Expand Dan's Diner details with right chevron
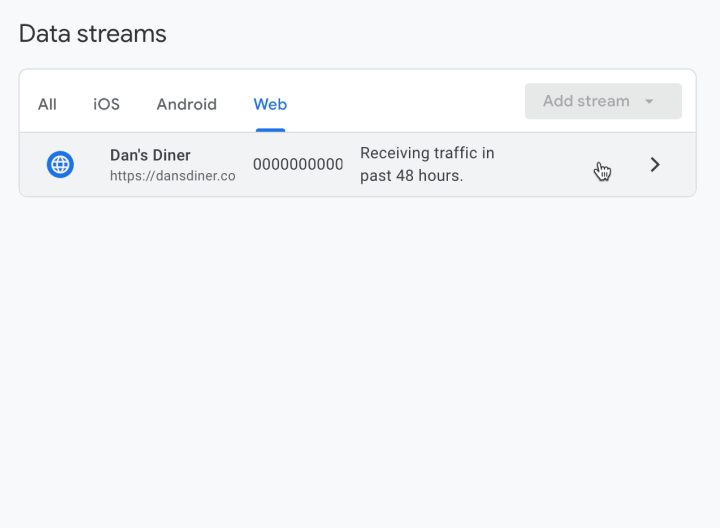The width and height of the screenshot is (720, 528). click(655, 165)
